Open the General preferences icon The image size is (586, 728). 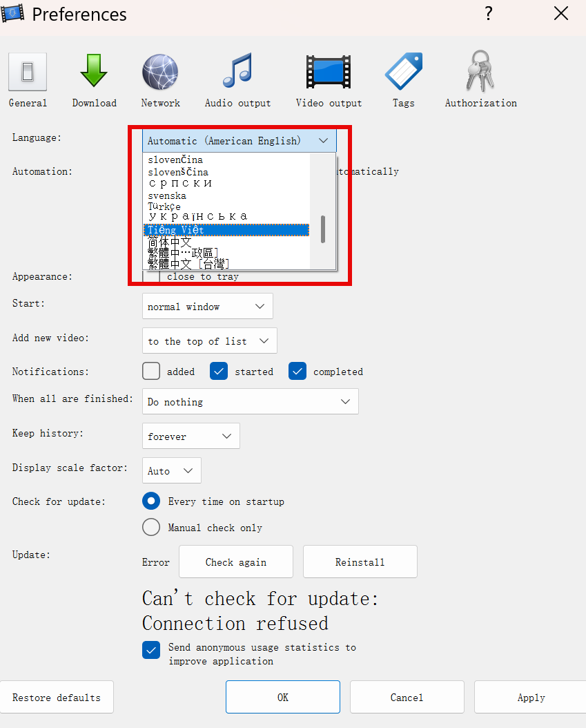(x=28, y=73)
